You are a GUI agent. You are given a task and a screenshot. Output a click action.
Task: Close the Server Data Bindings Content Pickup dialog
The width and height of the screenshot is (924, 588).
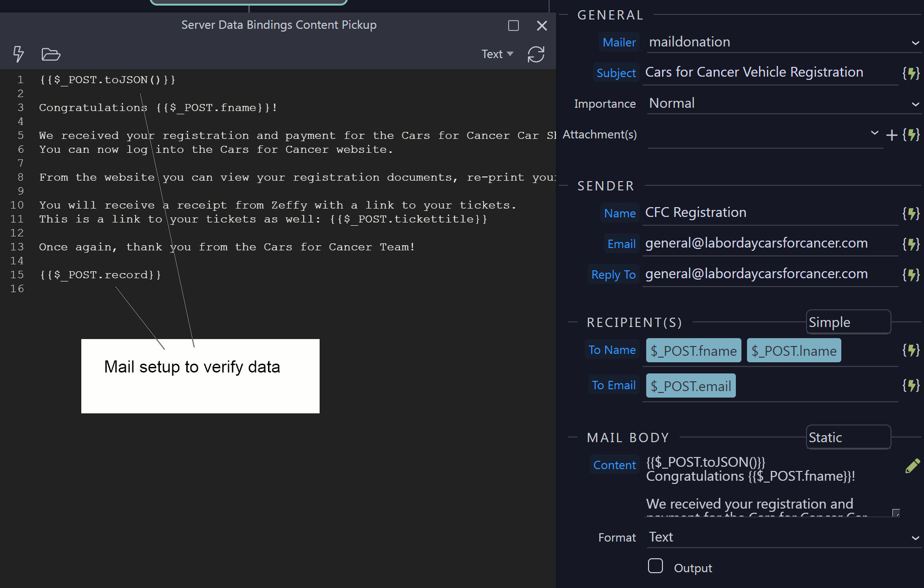pyautogui.click(x=542, y=26)
